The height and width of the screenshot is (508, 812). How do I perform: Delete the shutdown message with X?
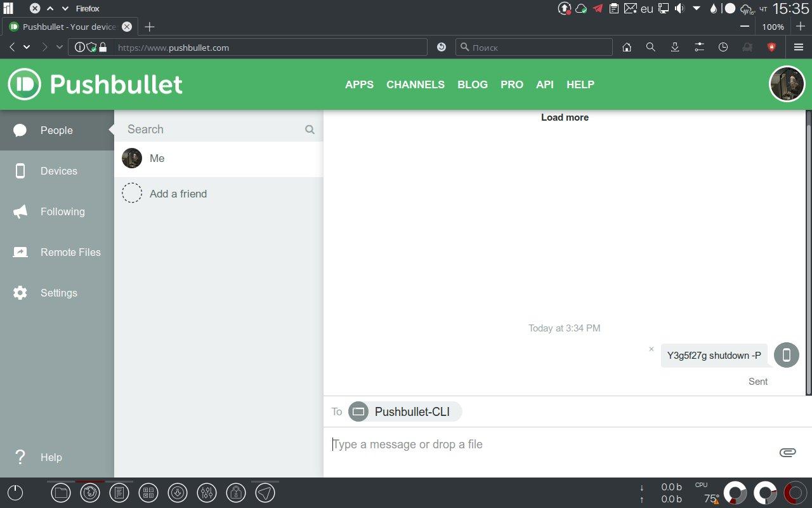tap(651, 349)
